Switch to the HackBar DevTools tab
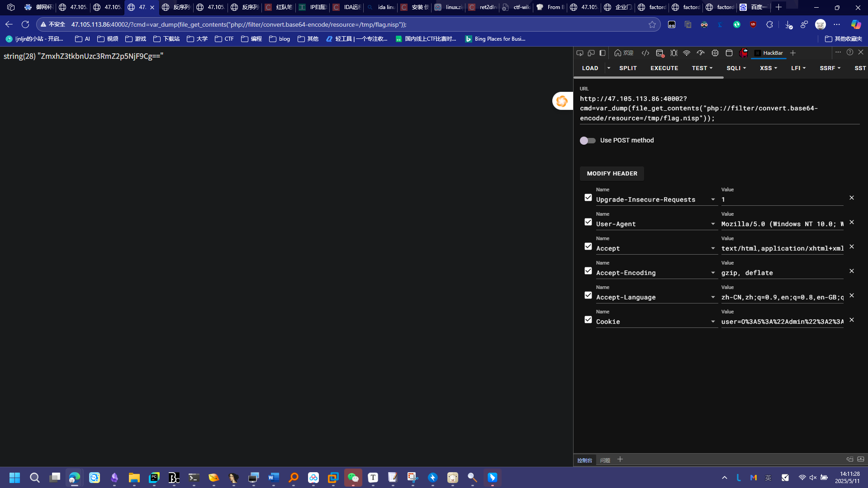 768,53
